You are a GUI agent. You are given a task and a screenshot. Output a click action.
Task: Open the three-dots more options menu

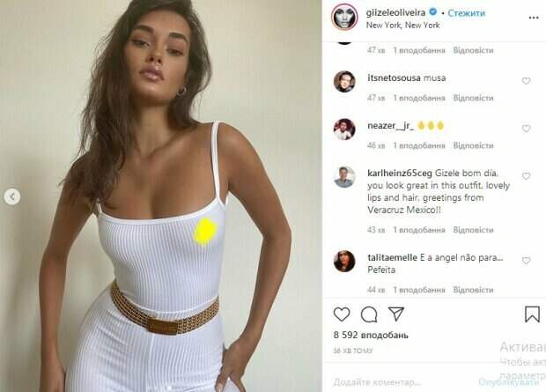coord(534,18)
